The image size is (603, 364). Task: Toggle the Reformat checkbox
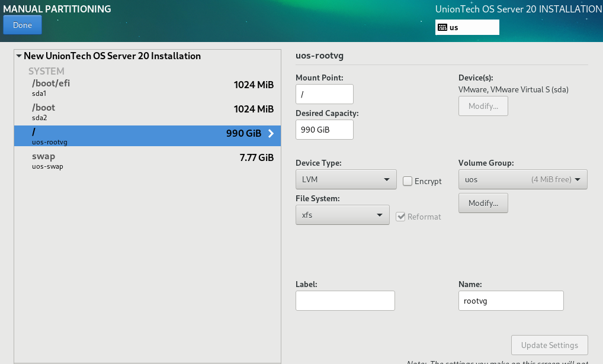[400, 217]
